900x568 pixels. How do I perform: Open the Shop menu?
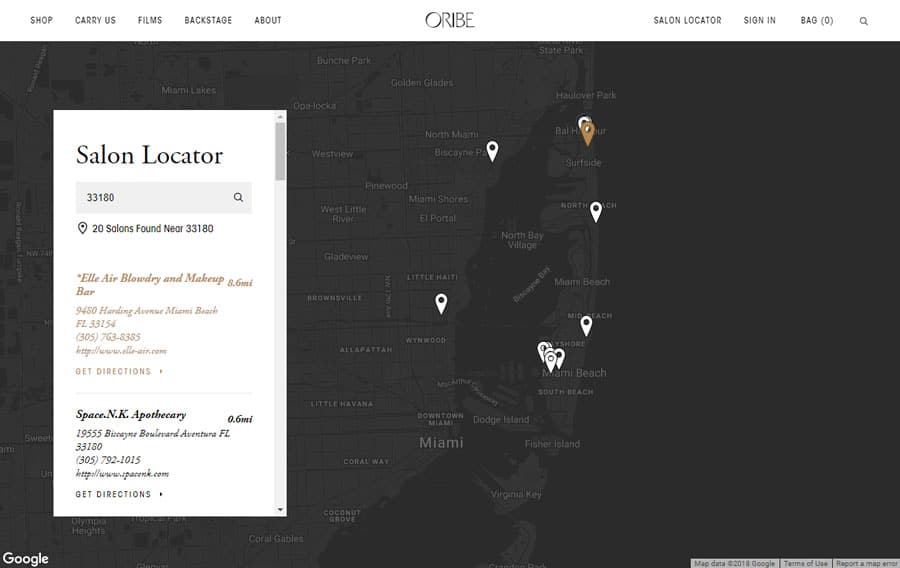pos(41,21)
